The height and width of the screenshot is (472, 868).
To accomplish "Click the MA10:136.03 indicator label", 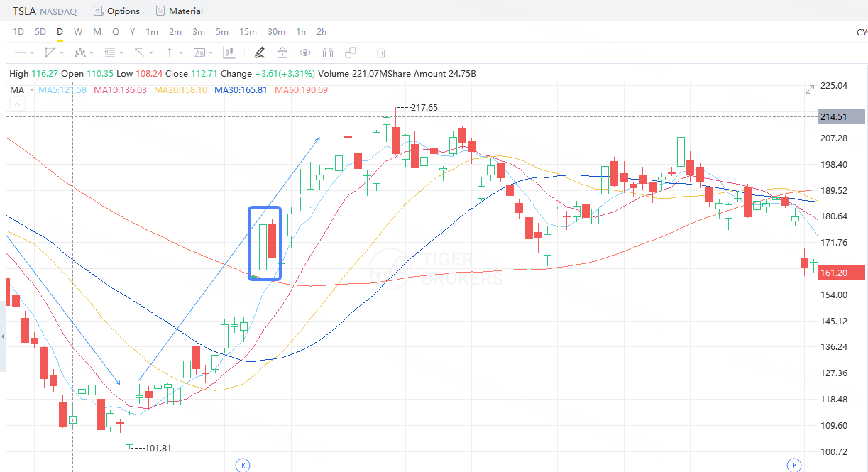I will coord(120,90).
